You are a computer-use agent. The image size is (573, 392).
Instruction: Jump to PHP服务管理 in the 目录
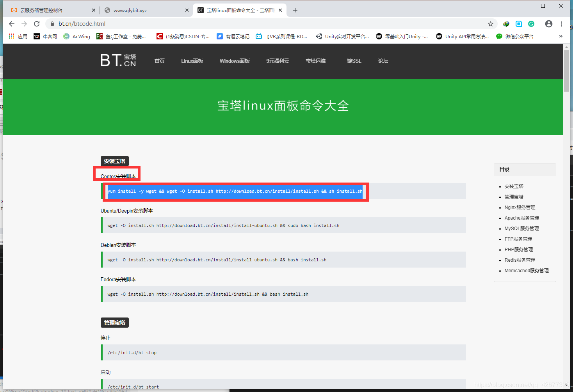click(519, 250)
